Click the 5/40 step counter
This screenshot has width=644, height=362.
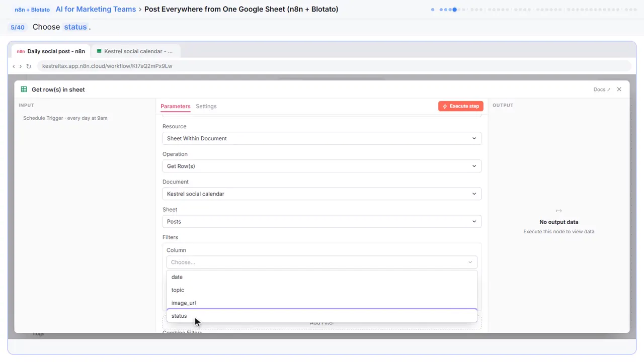pos(18,27)
